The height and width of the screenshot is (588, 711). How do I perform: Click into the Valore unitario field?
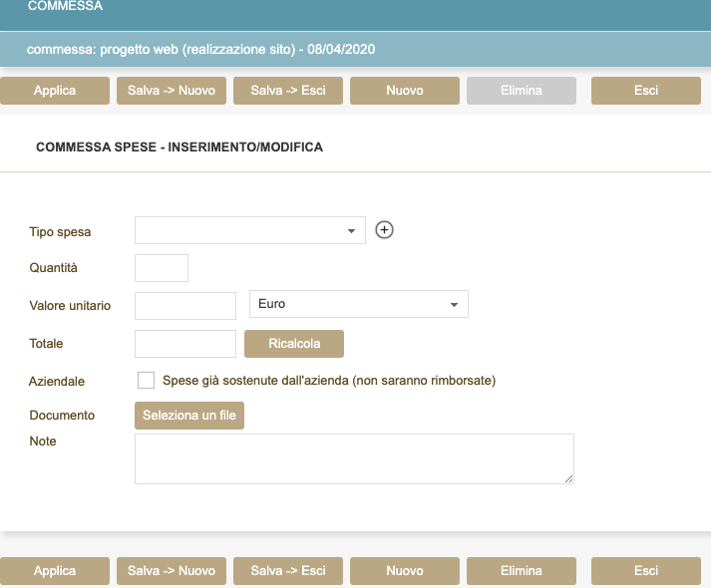coord(185,305)
